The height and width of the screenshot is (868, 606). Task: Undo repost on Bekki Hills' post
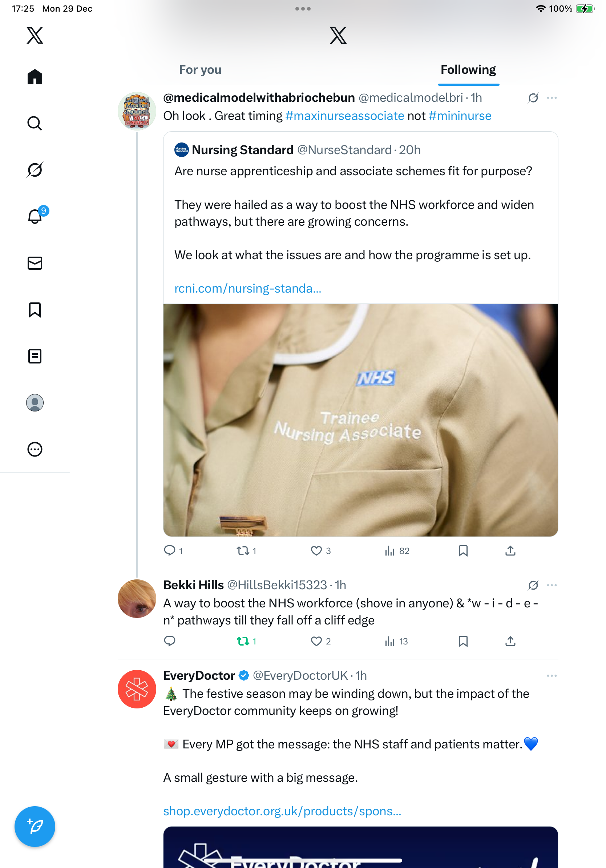point(243,641)
